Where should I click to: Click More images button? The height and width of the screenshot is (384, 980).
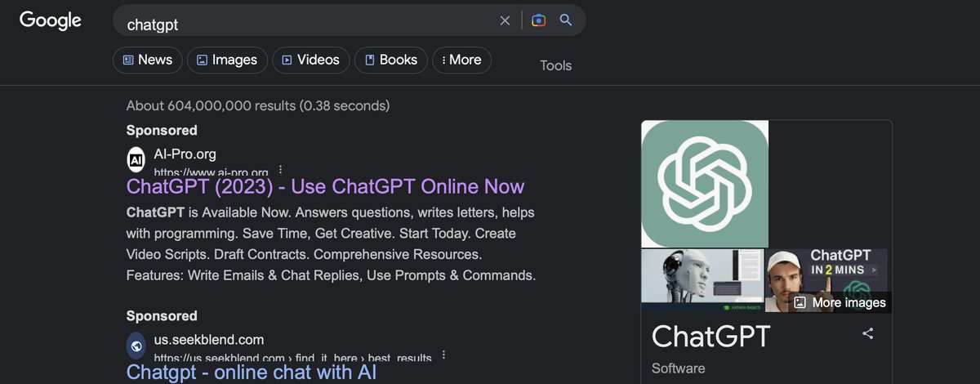[840, 302]
